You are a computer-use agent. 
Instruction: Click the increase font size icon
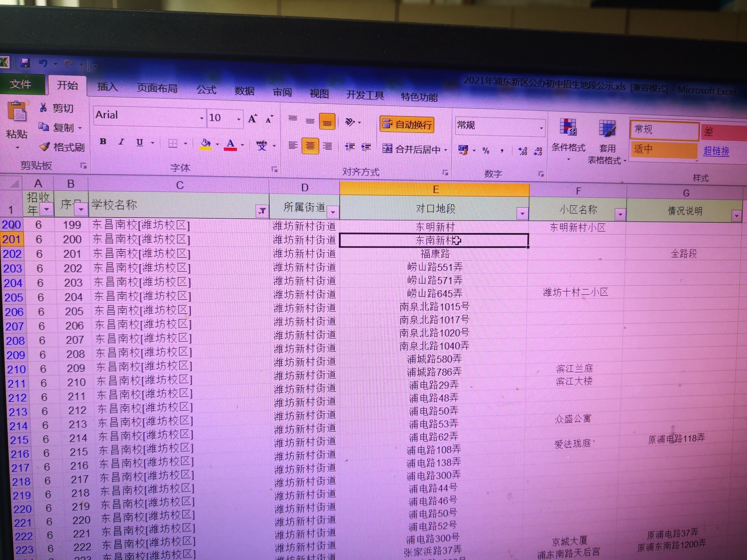[x=252, y=119]
